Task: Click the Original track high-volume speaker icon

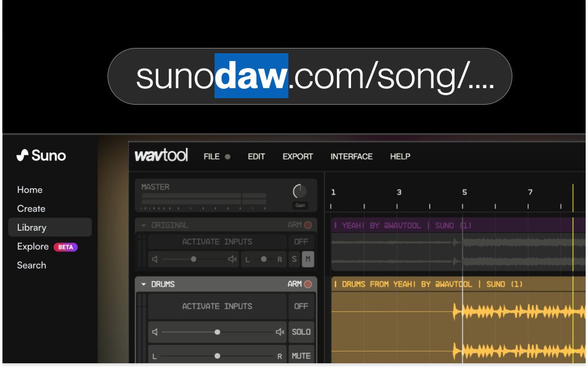Action: (232, 259)
